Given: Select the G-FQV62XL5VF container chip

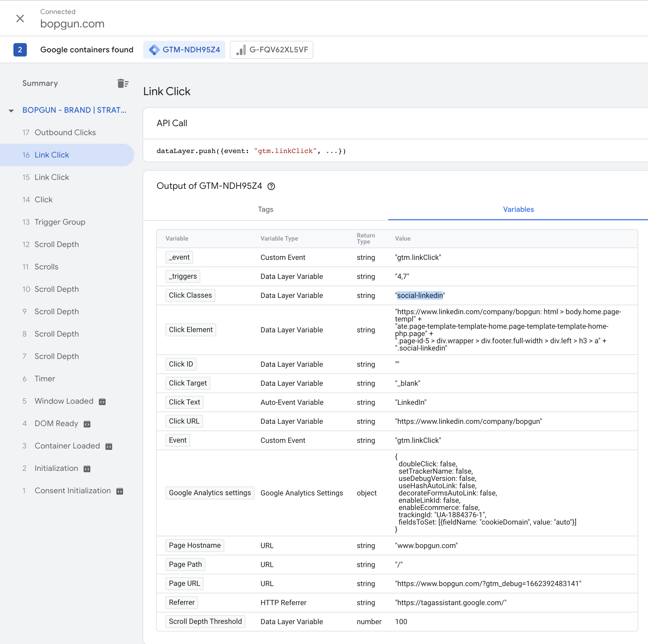Looking at the screenshot, I should tap(271, 50).
